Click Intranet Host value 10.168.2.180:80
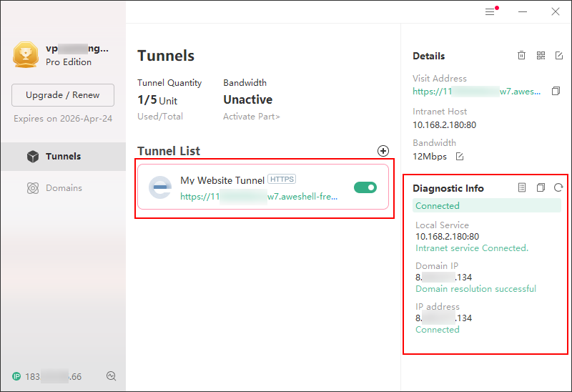Viewport: 572px width, 392px height. click(x=444, y=125)
